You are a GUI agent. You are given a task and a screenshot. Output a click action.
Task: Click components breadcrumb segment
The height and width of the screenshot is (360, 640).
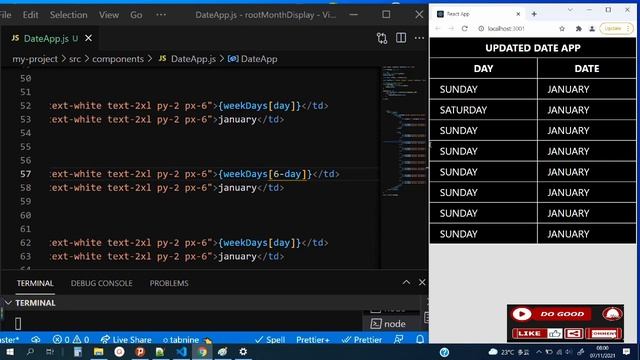(x=118, y=59)
